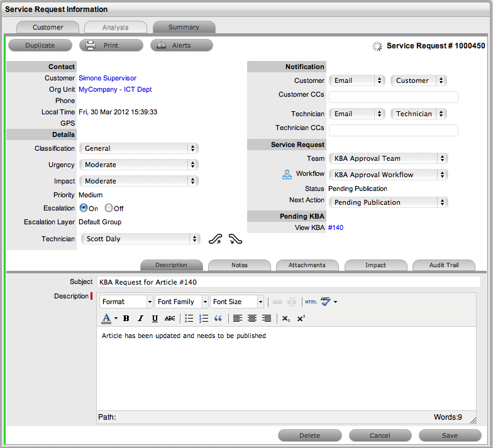Click the Duplicate button
Viewport: 493px width, 448px height.
[x=40, y=45]
